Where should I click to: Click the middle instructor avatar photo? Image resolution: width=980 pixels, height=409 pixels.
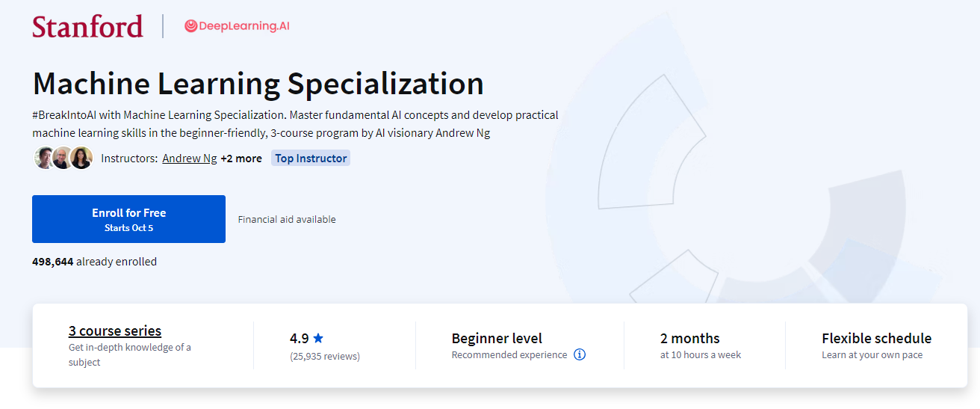point(63,158)
